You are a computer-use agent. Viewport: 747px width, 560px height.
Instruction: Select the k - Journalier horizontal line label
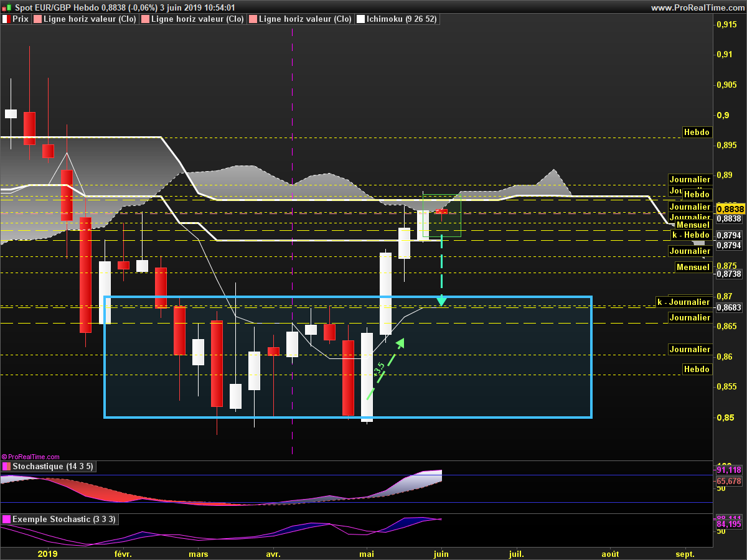[x=684, y=302]
